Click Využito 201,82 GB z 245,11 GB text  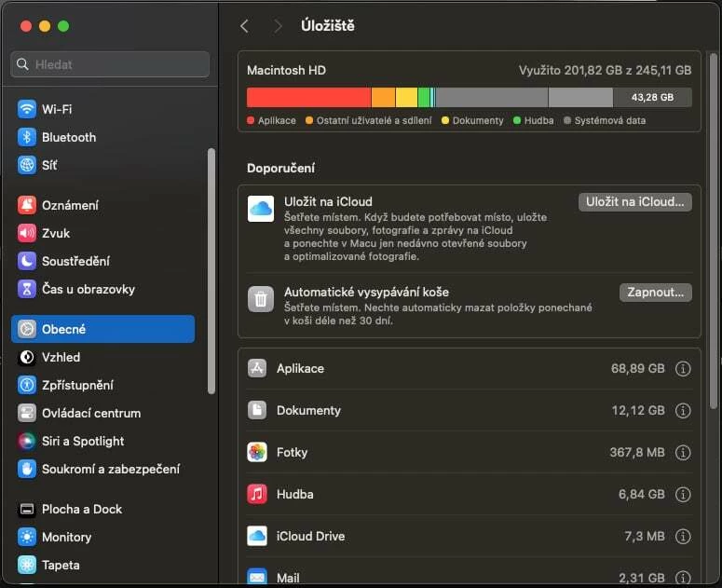(605, 71)
